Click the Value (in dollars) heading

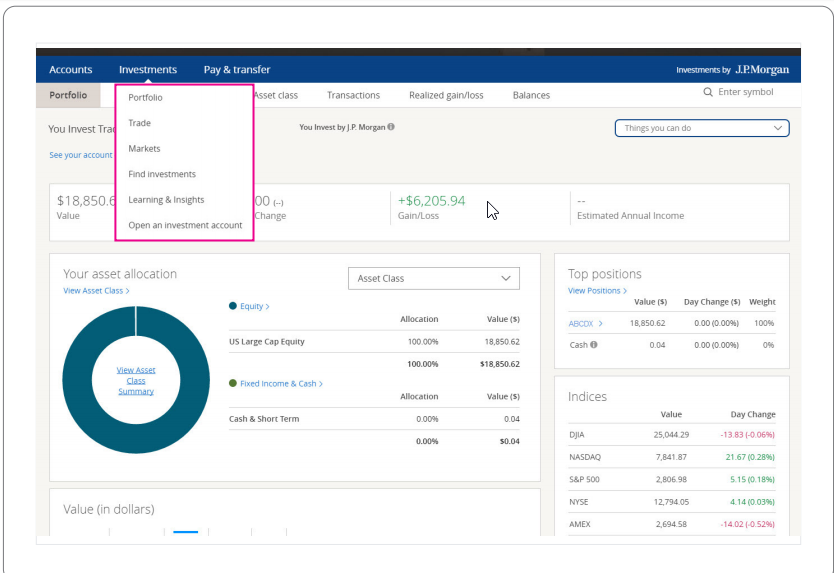[109, 509]
